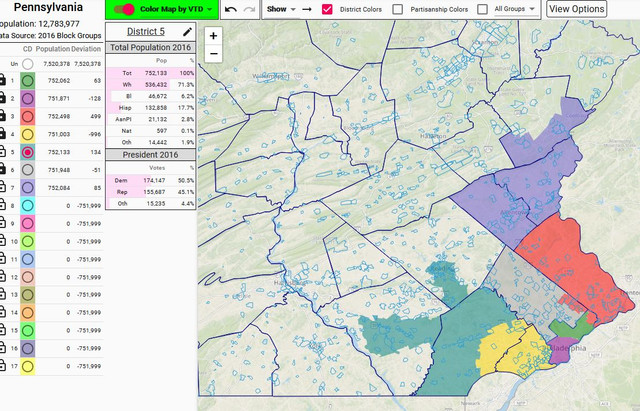Click the right arrow next to Show

coord(307,9)
